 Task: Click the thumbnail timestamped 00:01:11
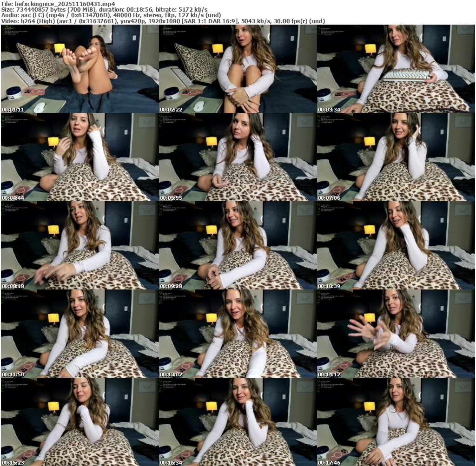coord(79,69)
